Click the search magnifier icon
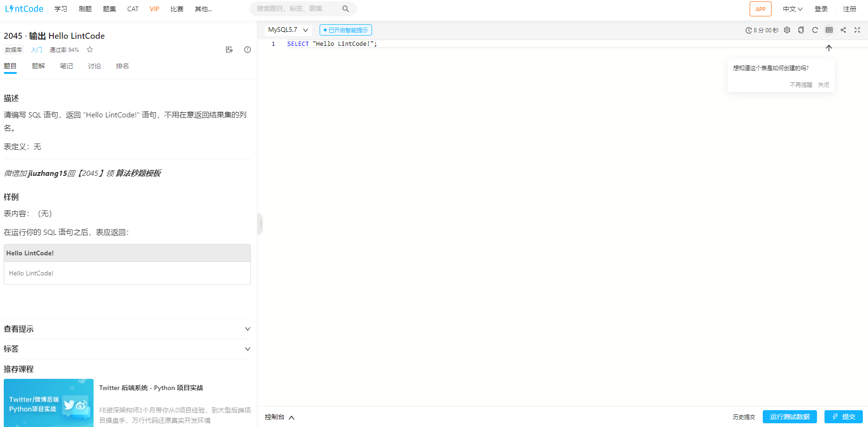Image resolution: width=868 pixels, height=427 pixels. click(346, 9)
